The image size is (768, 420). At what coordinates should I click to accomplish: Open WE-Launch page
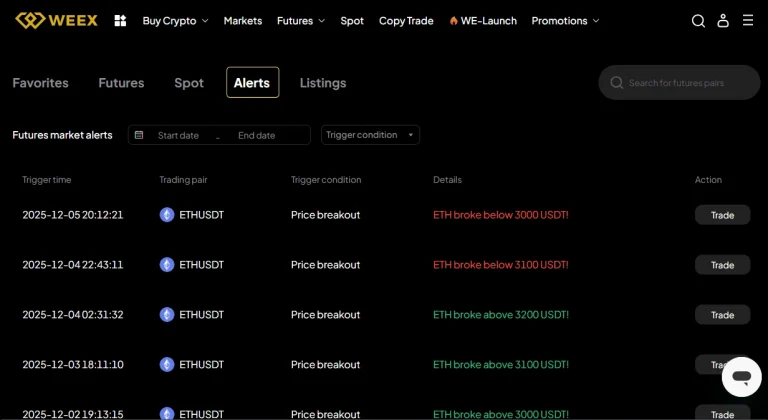tap(488, 21)
